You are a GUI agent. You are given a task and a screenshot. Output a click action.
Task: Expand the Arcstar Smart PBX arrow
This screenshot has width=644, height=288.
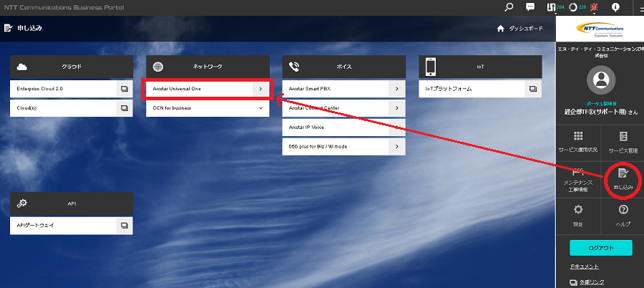tap(396, 89)
